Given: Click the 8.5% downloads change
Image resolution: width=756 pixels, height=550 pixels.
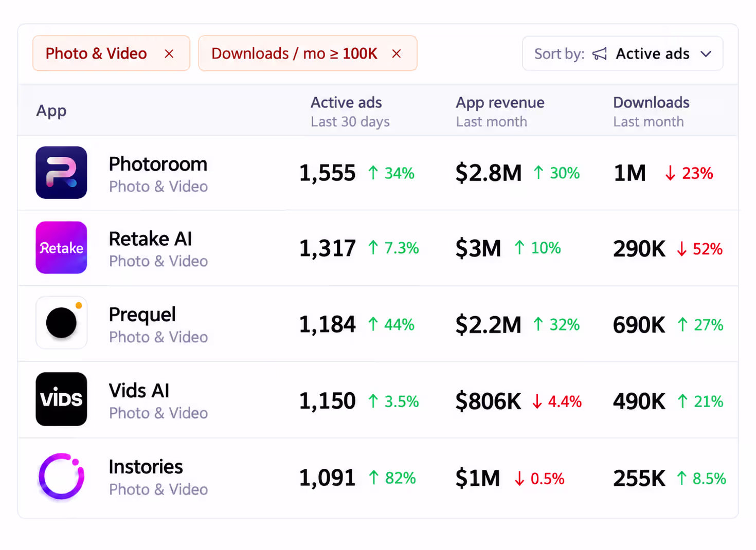Looking at the screenshot, I should tap(701, 479).
